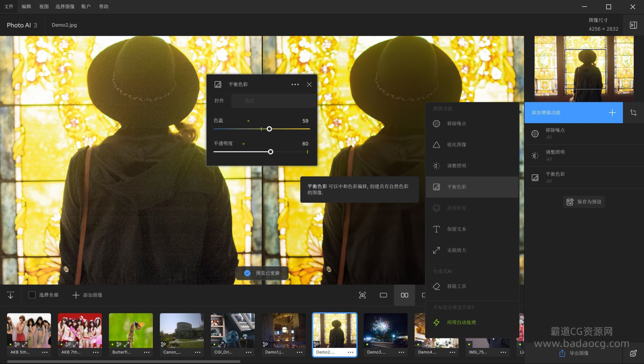Screen dimensions: 644x364
Task: Open three-dot menu for Demo2 thumbnail
Action: (350, 352)
